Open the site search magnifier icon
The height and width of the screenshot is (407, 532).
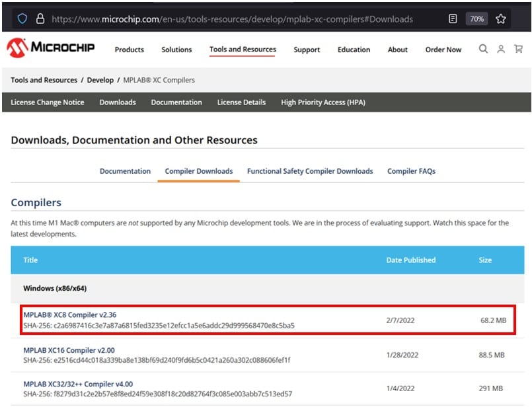[484, 49]
